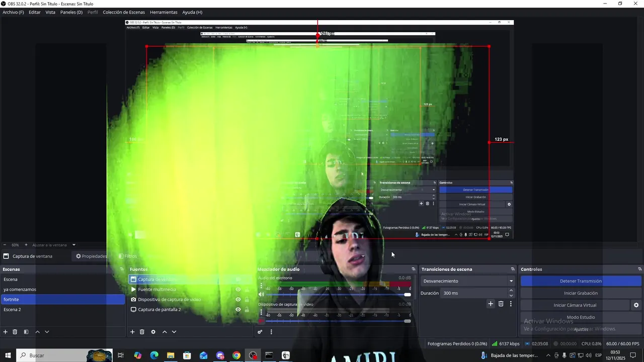Add a scene transition with plus
Image resolution: width=644 pixels, height=362 pixels.
tap(491, 304)
